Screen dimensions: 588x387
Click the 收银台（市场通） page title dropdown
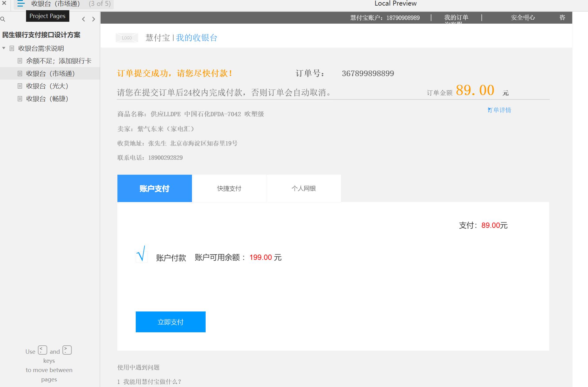tap(64, 4)
